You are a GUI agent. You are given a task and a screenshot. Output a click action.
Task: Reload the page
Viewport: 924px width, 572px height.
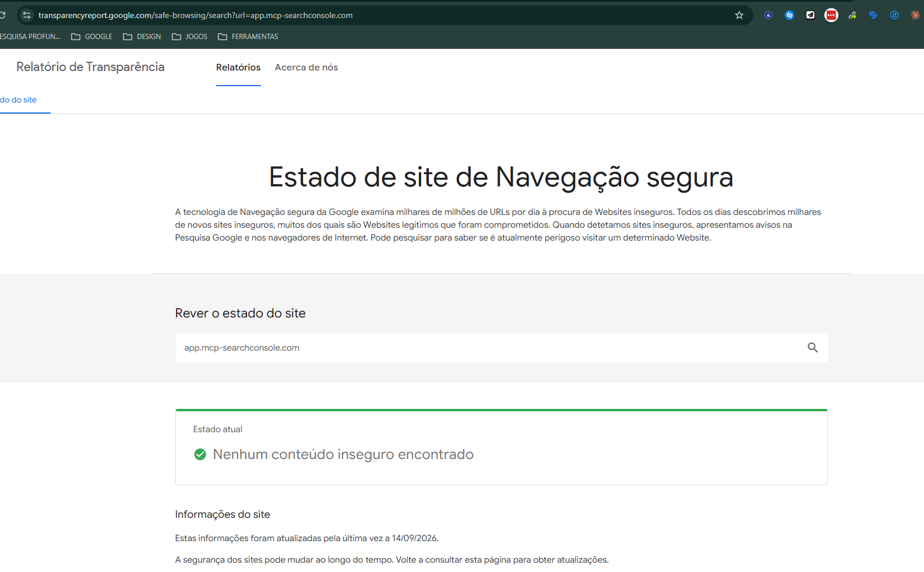(2, 15)
